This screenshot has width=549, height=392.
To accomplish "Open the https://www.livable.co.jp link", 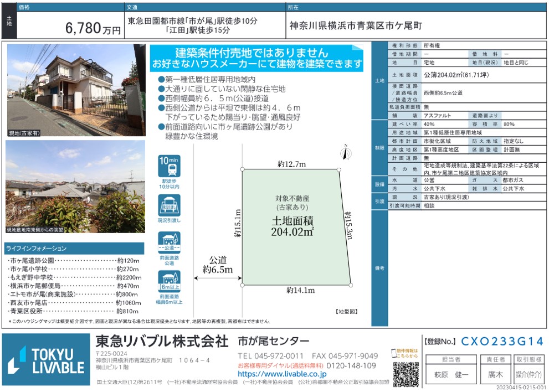I will [282, 374].
